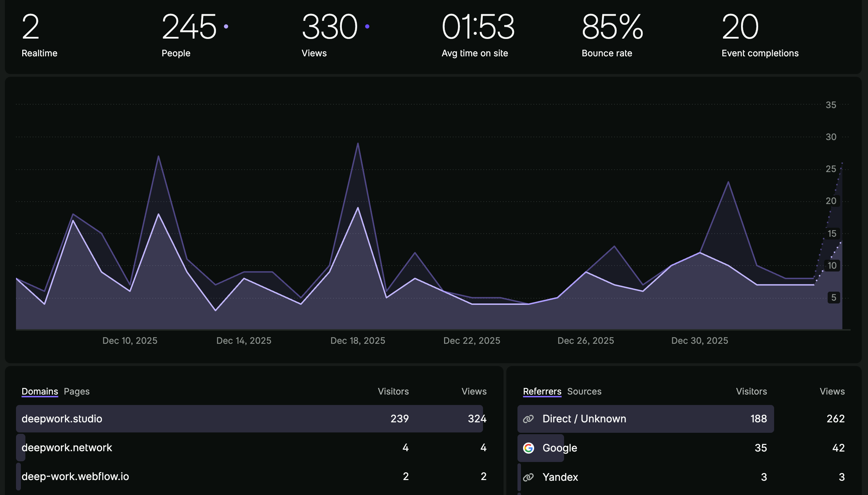Viewport: 868px width, 495px height.
Task: Click link icon beside Direct / Unknown
Action: [x=528, y=419]
